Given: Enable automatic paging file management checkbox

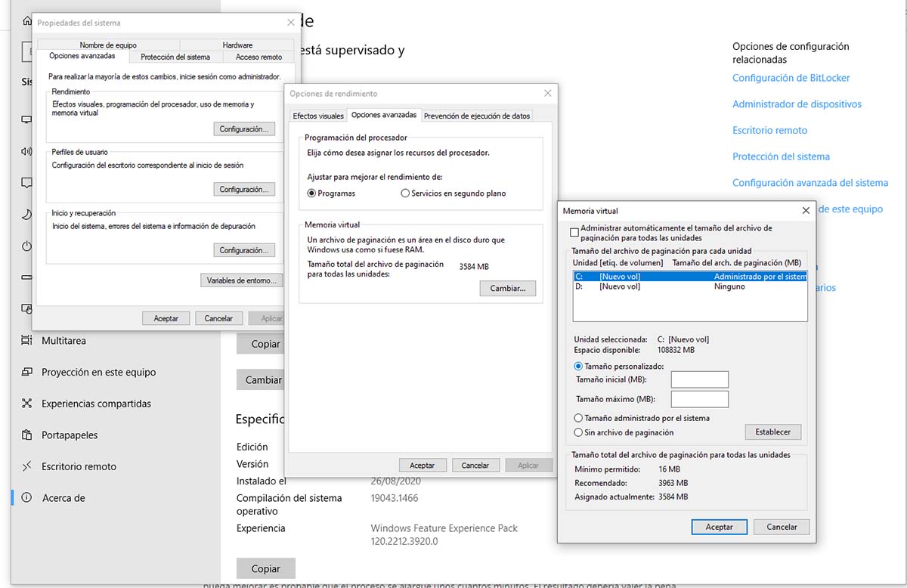Looking at the screenshot, I should point(574,233).
